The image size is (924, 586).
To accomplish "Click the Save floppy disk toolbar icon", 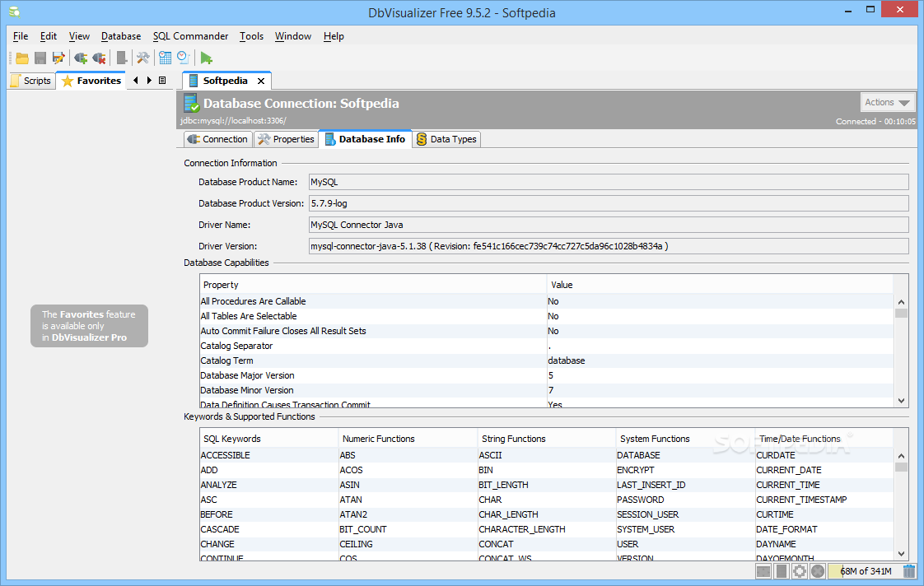I will click(x=40, y=58).
